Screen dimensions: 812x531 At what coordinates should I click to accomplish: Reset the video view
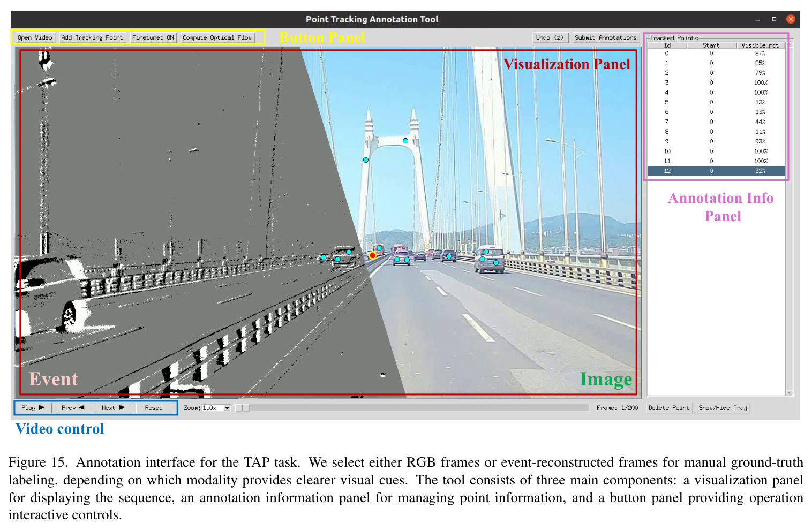click(x=153, y=408)
